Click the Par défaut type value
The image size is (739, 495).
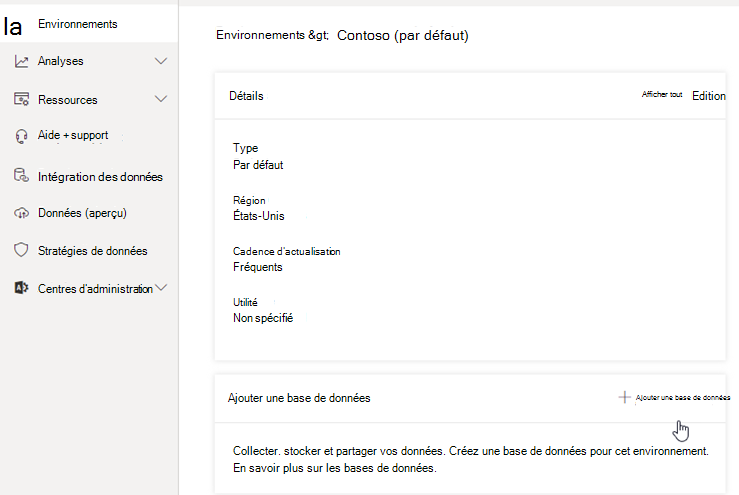(258, 165)
